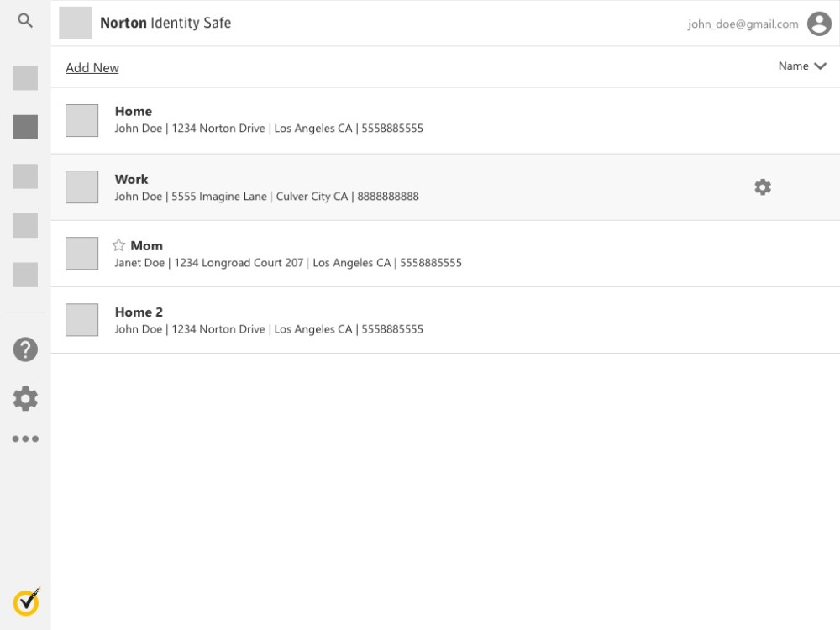Open the user account avatar icon
The width and height of the screenshot is (840, 630).
tap(819, 24)
